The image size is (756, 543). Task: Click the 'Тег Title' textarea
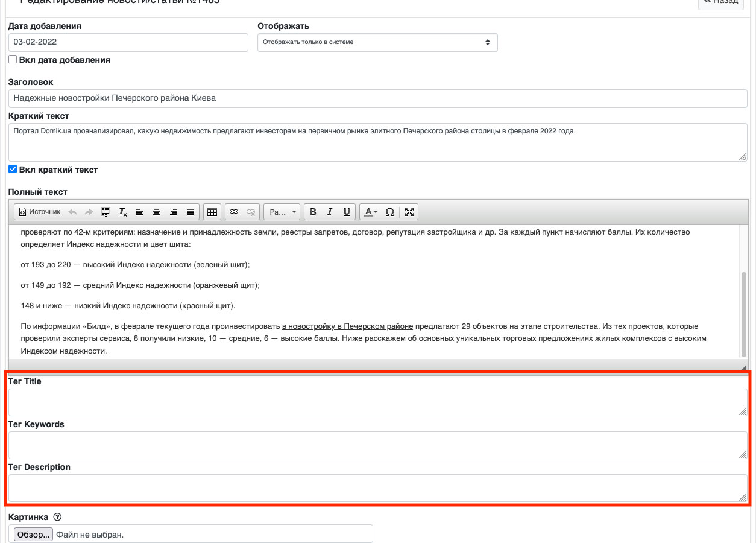point(378,402)
